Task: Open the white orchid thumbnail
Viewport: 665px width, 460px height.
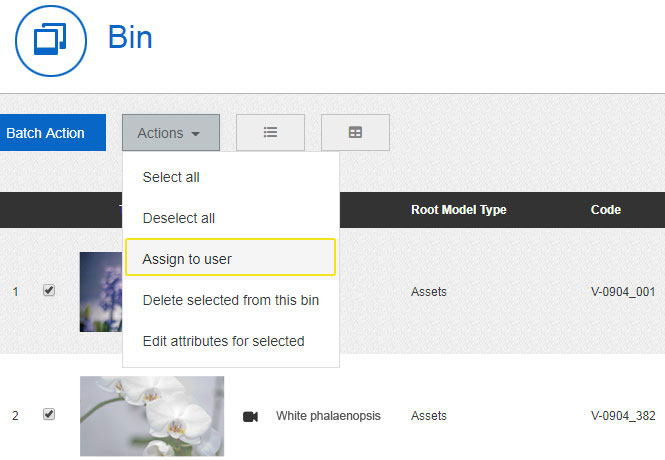Action: [x=152, y=416]
